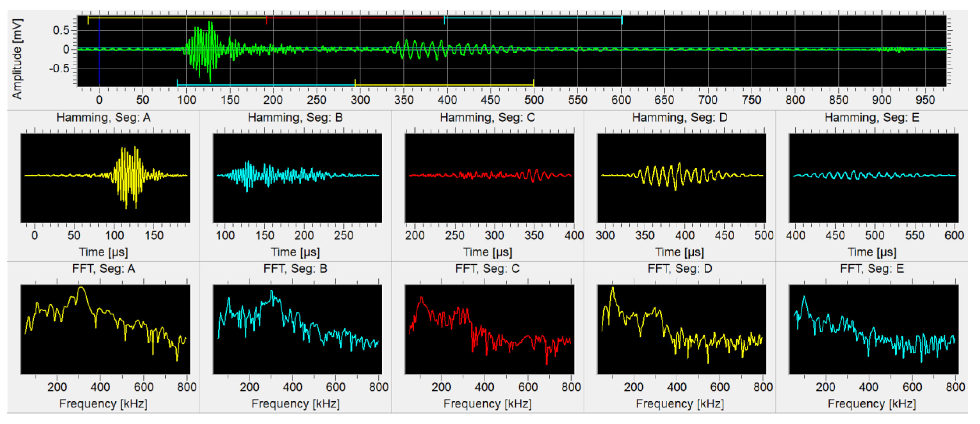
Task: Click the yellow Segment D bracket below the waveform
Action: 444,85
